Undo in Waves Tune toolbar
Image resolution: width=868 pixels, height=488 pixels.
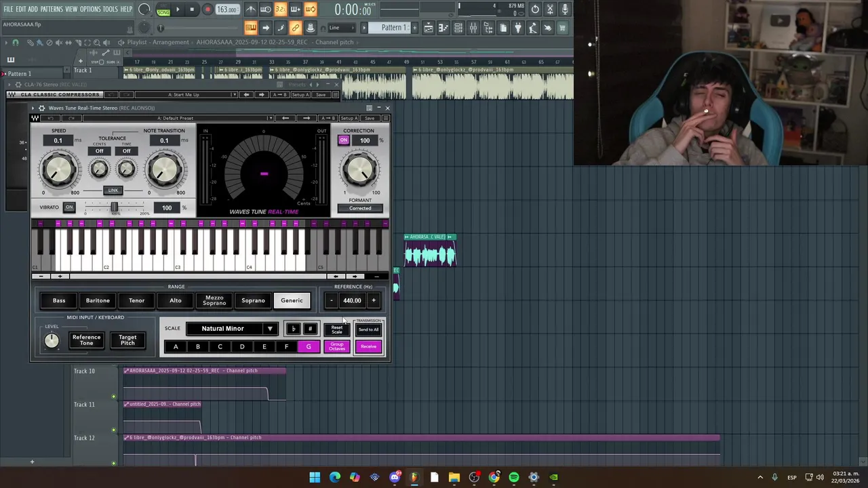51,118
